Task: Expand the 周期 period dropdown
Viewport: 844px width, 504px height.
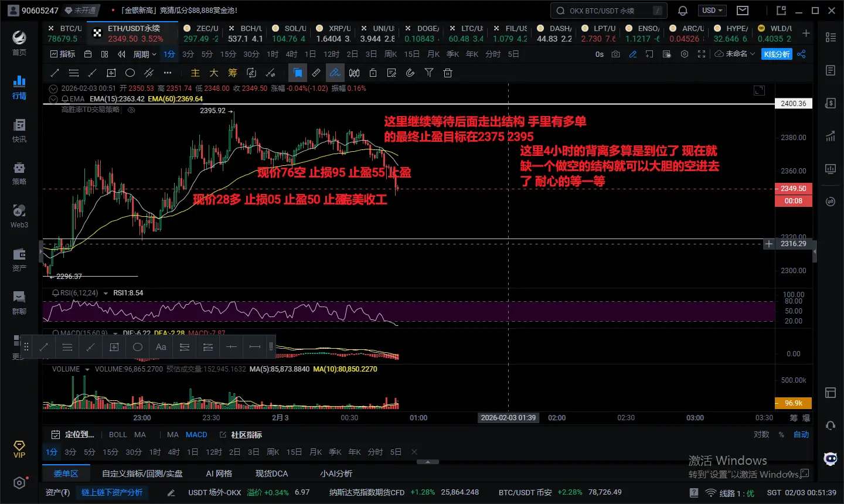Action: click(145, 54)
